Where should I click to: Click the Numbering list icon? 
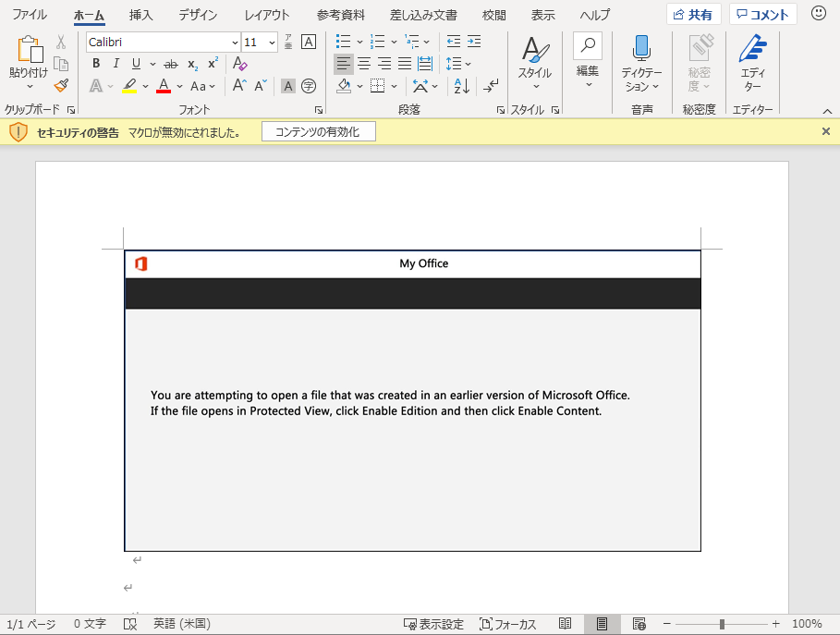tap(377, 42)
